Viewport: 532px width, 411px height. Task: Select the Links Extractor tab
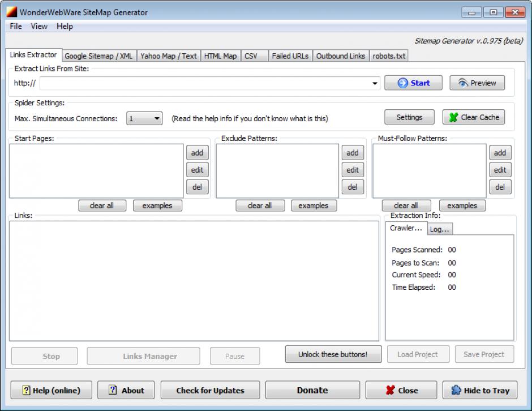click(x=33, y=55)
